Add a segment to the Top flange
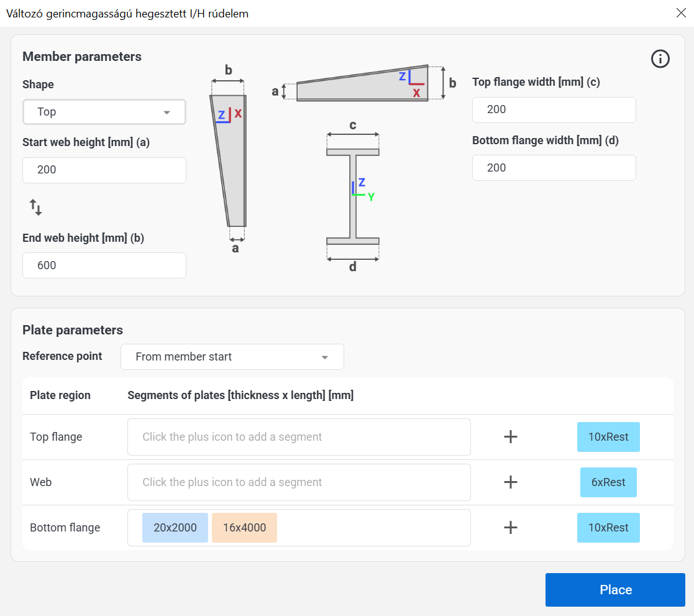The image size is (694, 616). (x=510, y=437)
